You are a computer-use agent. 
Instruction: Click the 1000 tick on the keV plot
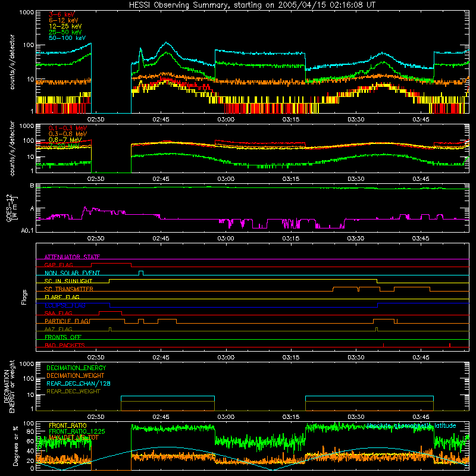[27, 12]
